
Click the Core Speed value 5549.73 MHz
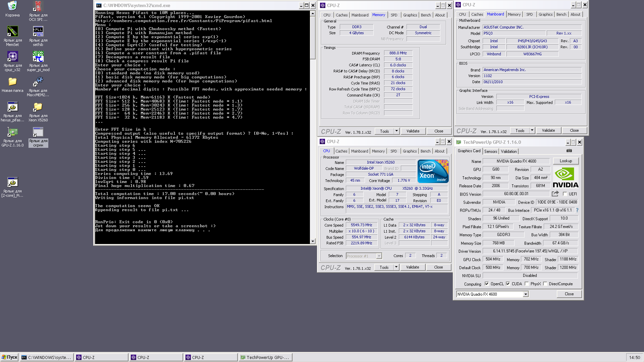[x=362, y=225]
